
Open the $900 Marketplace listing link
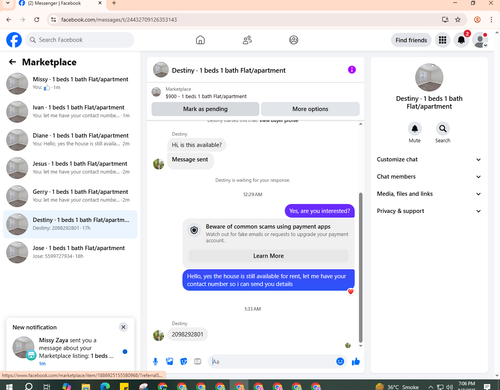(206, 96)
